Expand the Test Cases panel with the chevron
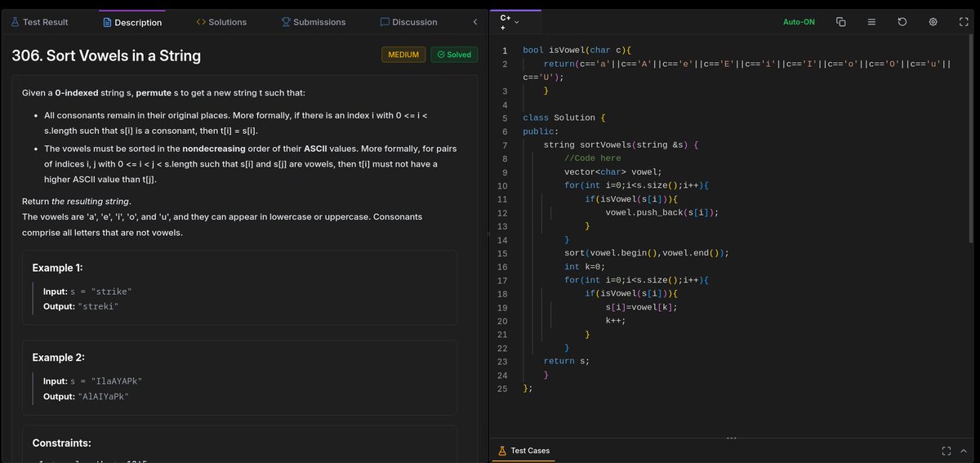The width and height of the screenshot is (980, 463). (x=964, y=450)
